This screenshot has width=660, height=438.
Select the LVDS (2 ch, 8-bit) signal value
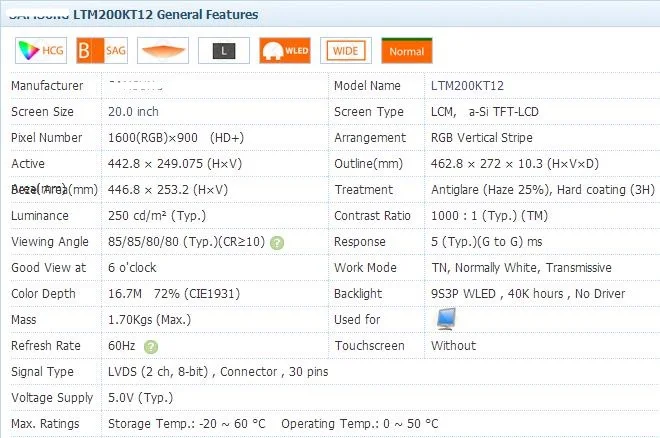coord(218,372)
